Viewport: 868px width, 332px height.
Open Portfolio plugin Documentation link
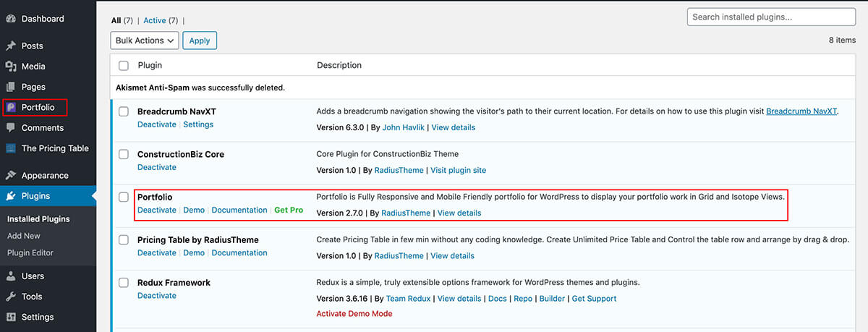(x=239, y=210)
